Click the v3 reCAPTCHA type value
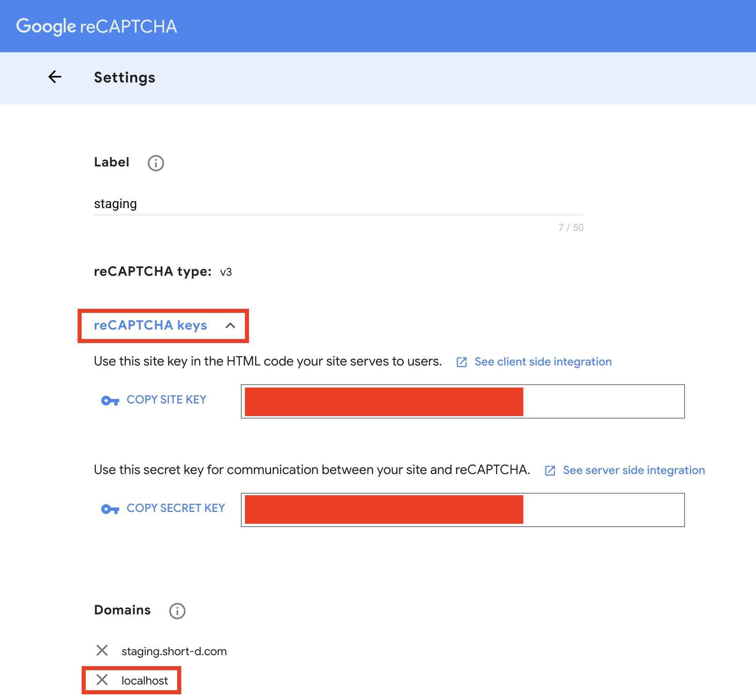Viewport: 756px width, 700px height. point(226,272)
